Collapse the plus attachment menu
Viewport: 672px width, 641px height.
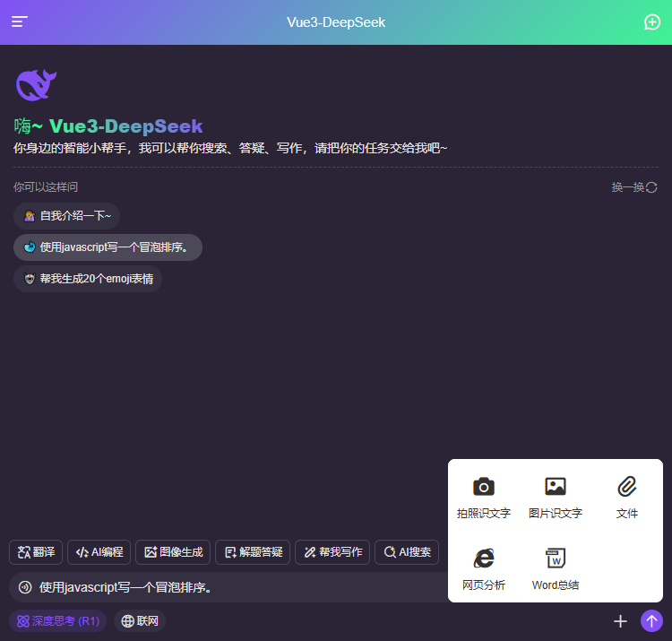[620, 620]
